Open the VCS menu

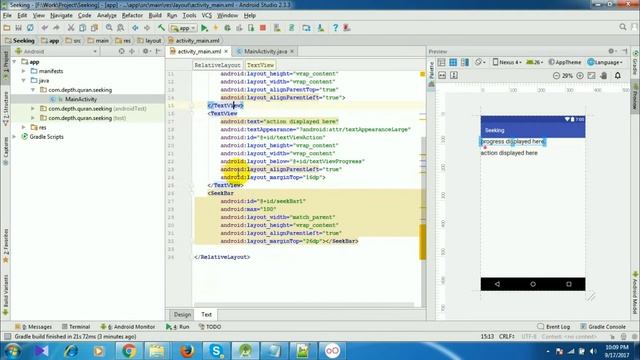coord(207,16)
